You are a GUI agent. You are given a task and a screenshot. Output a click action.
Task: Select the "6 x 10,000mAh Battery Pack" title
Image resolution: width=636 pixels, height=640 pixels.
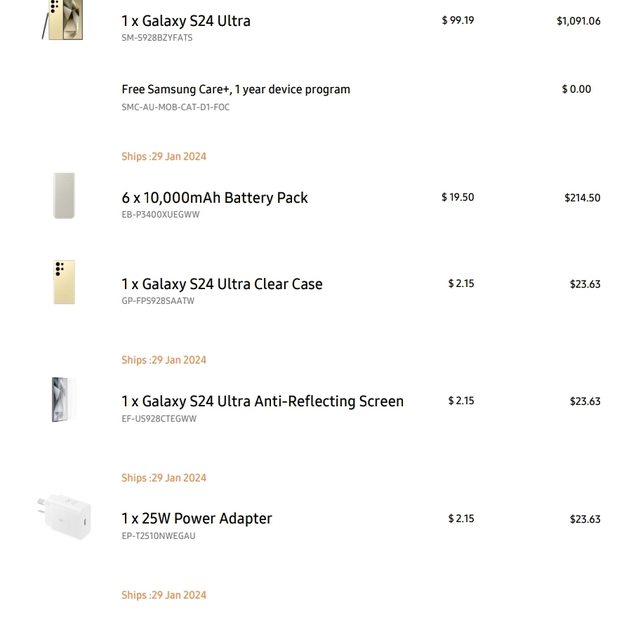click(215, 198)
